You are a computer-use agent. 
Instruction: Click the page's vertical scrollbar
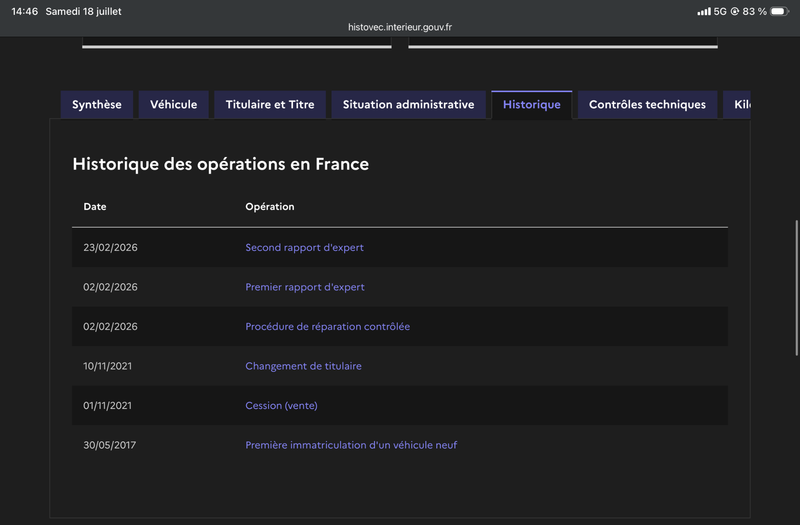(796, 288)
